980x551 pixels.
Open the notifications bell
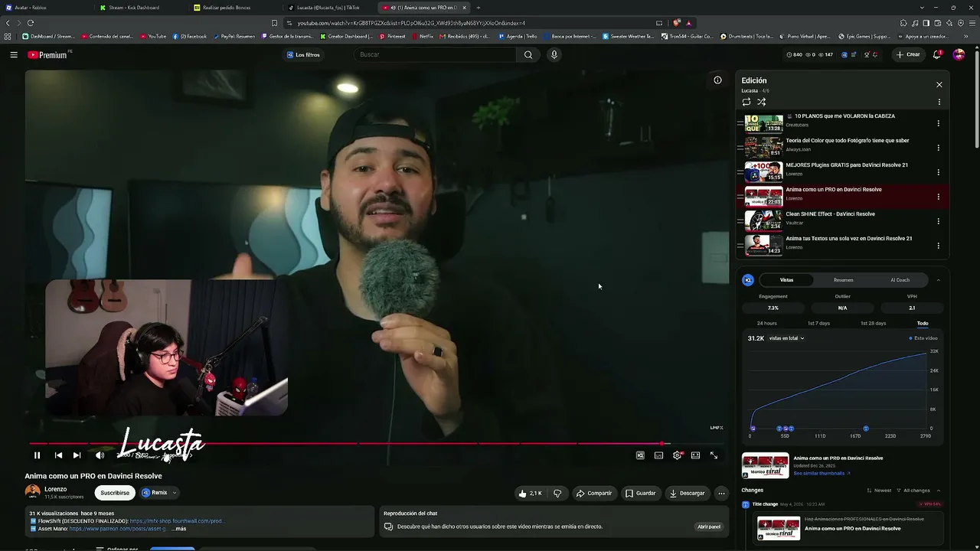pyautogui.click(x=937, y=55)
